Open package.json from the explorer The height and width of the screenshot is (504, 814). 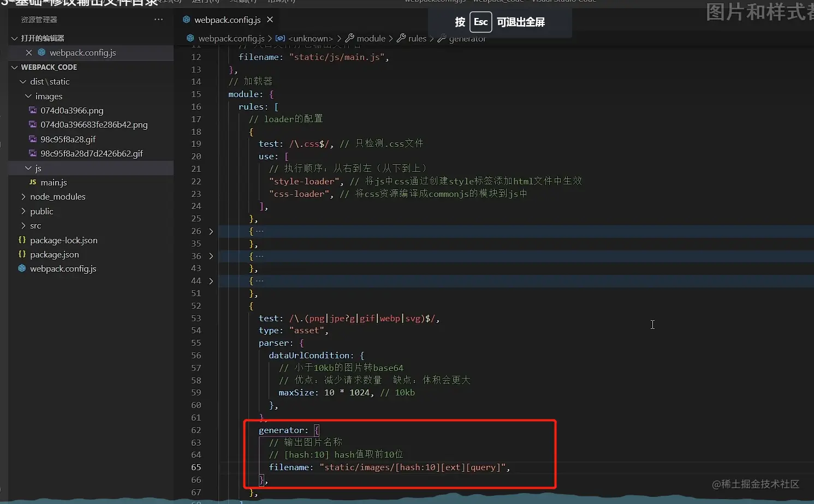[x=55, y=254]
